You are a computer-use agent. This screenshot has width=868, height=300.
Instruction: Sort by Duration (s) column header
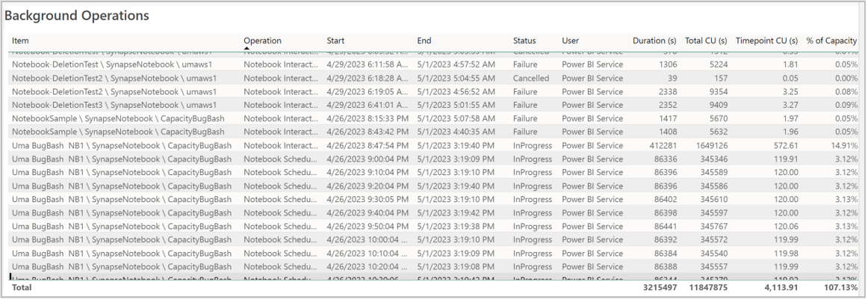(x=654, y=40)
